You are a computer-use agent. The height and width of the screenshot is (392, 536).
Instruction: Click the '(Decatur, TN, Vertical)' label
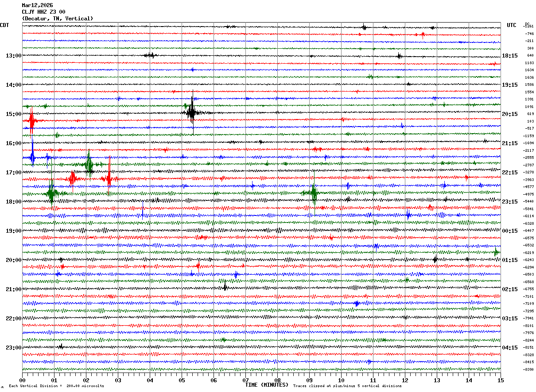(58, 19)
